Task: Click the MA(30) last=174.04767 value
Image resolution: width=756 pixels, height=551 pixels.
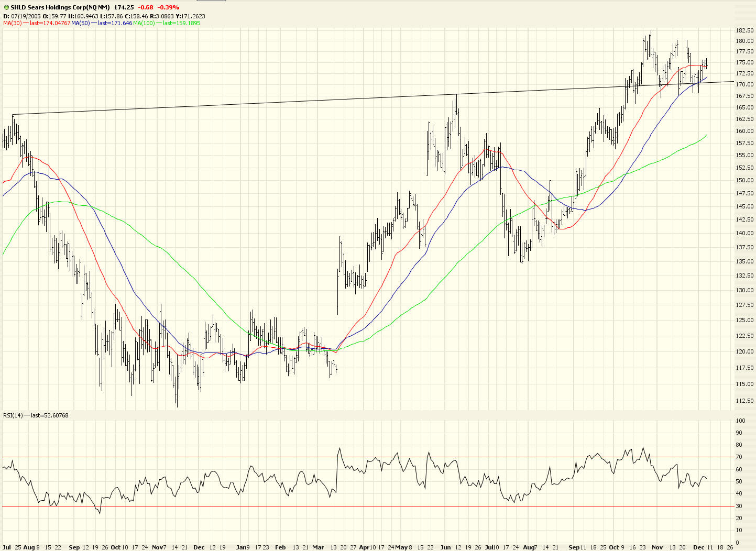Action: tap(50, 23)
